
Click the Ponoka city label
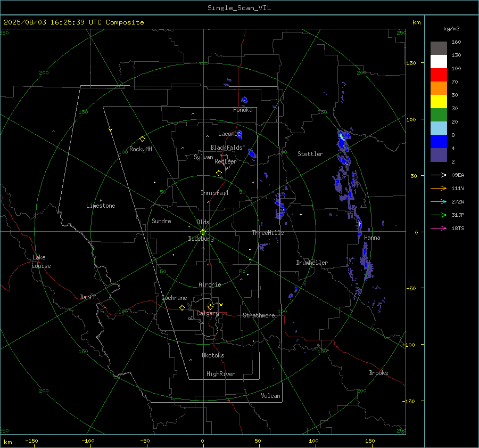(243, 110)
